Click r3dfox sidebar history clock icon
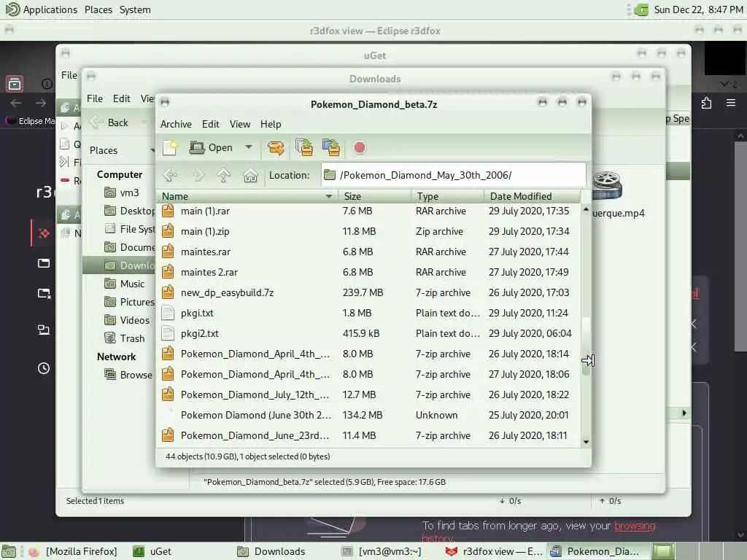 click(43, 368)
